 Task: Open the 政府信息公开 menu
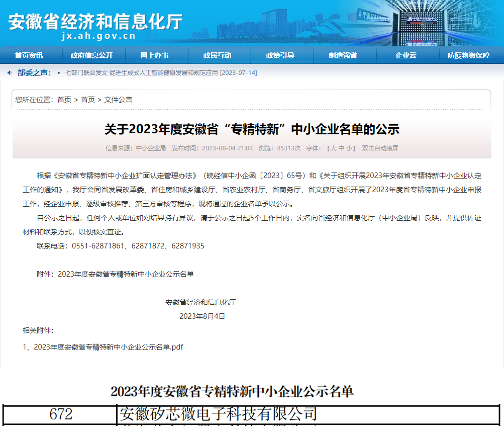(x=92, y=55)
